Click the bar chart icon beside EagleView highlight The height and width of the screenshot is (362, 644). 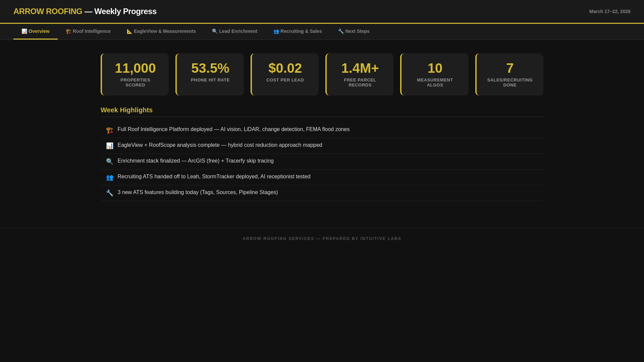click(x=110, y=146)
